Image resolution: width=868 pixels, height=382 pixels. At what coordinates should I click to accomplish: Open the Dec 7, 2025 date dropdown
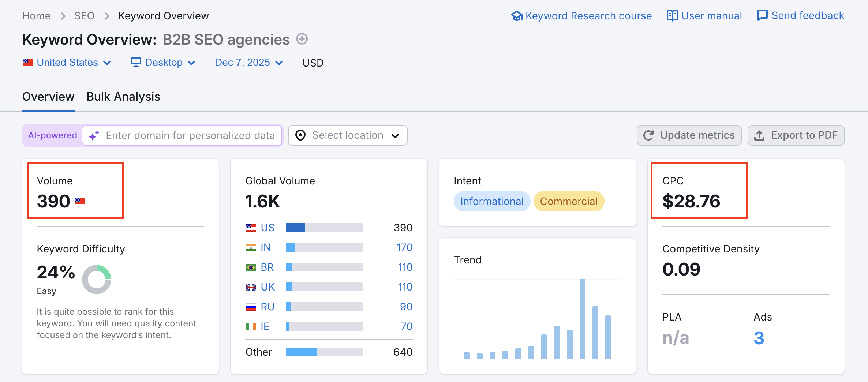click(x=248, y=63)
